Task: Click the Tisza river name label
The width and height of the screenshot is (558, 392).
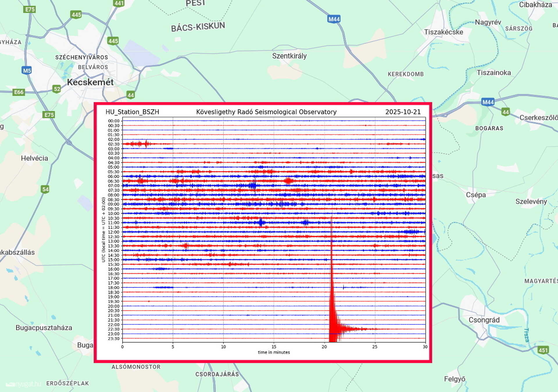Action: click(526, 335)
